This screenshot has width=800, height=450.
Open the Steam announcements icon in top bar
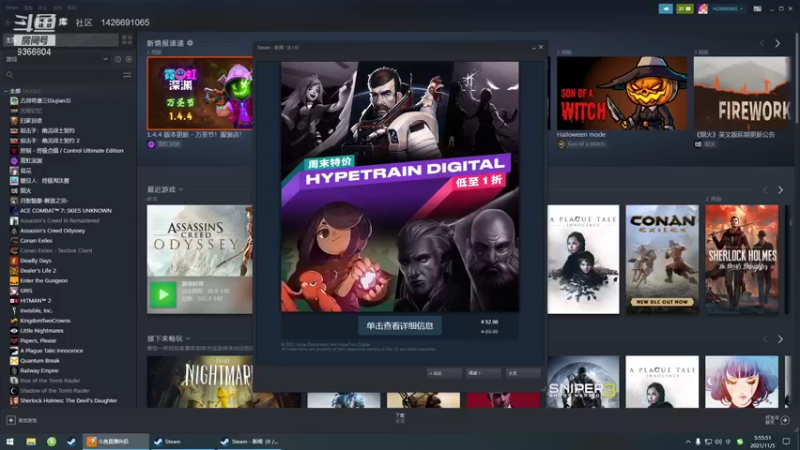[x=665, y=9]
